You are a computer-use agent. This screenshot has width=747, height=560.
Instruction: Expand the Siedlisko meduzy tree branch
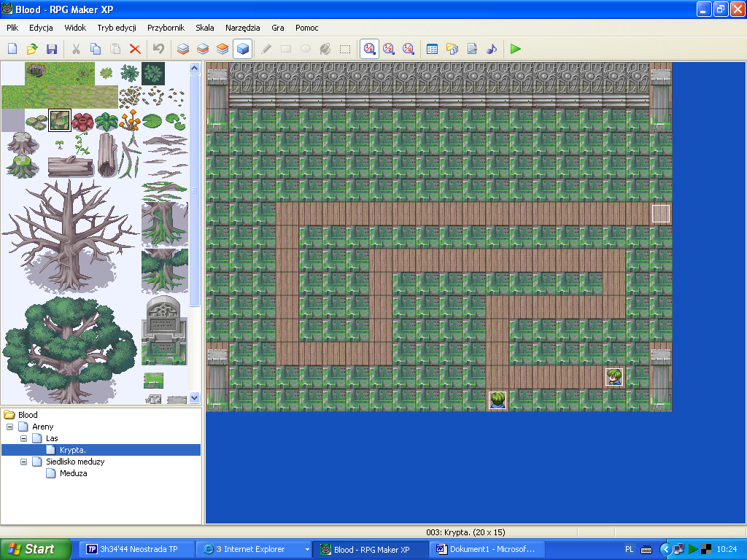(23, 462)
